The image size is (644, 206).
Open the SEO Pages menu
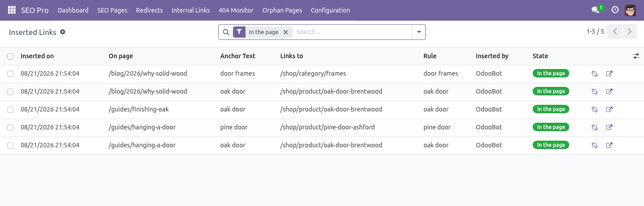[112, 10]
